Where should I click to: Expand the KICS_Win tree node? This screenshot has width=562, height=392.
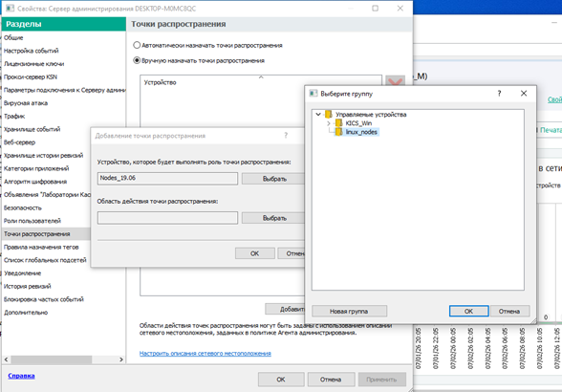[329, 123]
